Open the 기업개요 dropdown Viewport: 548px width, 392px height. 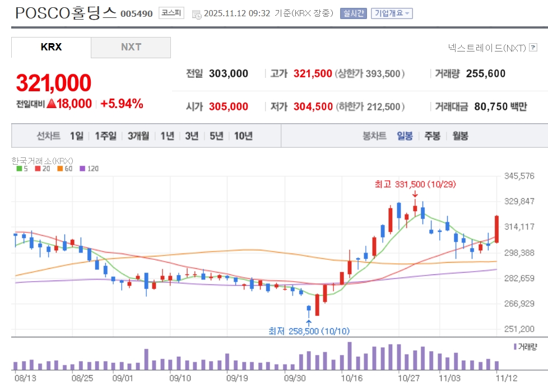point(392,13)
